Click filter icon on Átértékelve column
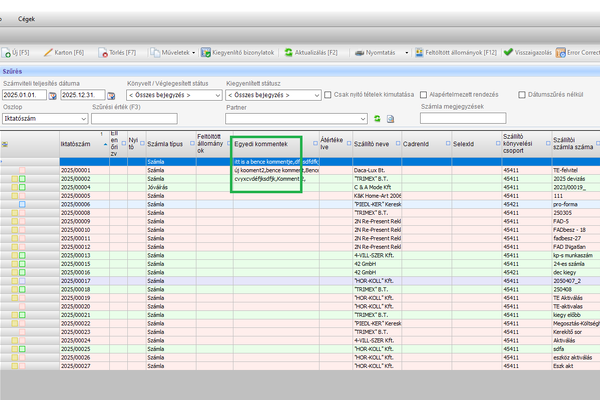Screen dimensions: 600x400 349,143
